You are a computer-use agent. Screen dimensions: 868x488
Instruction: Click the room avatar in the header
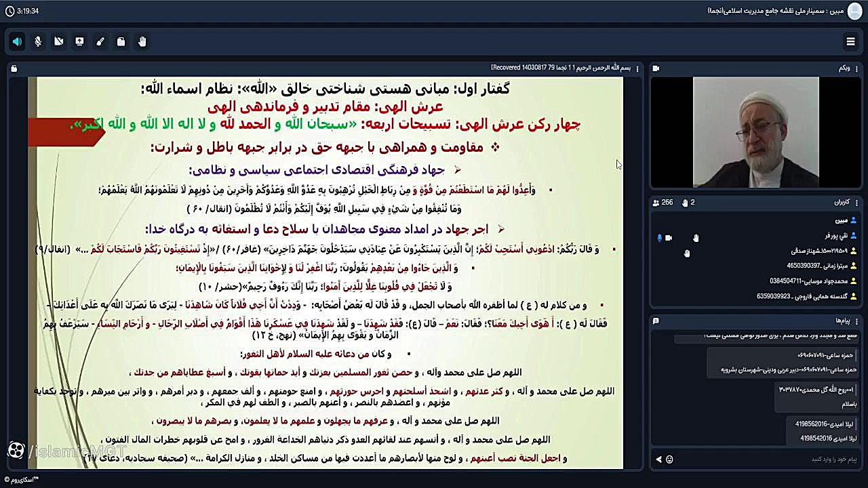tap(855, 11)
